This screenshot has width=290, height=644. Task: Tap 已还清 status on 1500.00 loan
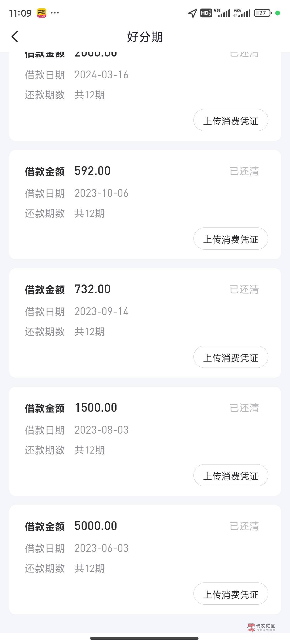[x=244, y=408]
